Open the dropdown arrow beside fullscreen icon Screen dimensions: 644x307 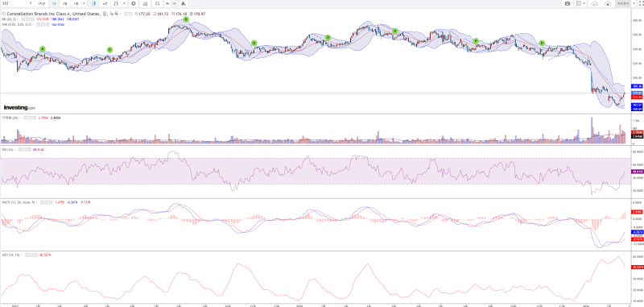point(634,3)
